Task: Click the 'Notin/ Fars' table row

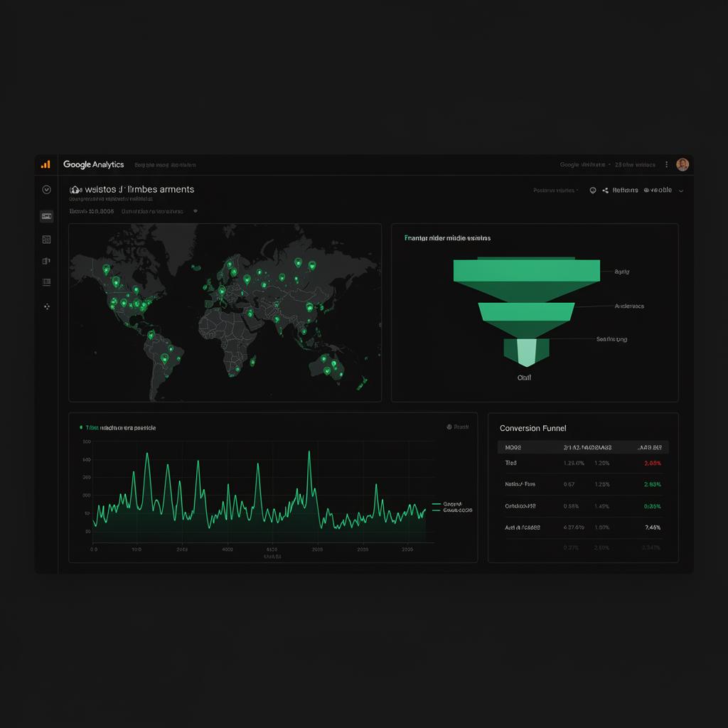Action: [583, 484]
